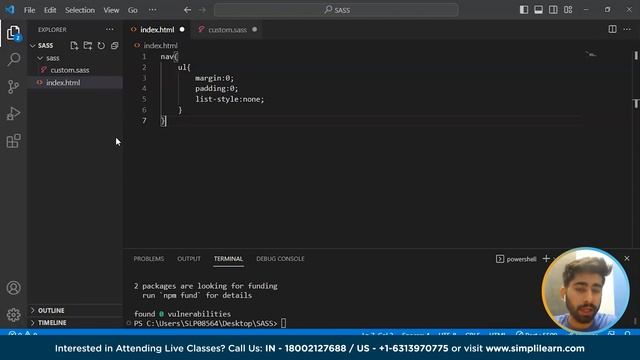Switch to the OUTPUT panel tab
The height and width of the screenshot is (360, 640).
pyautogui.click(x=189, y=259)
